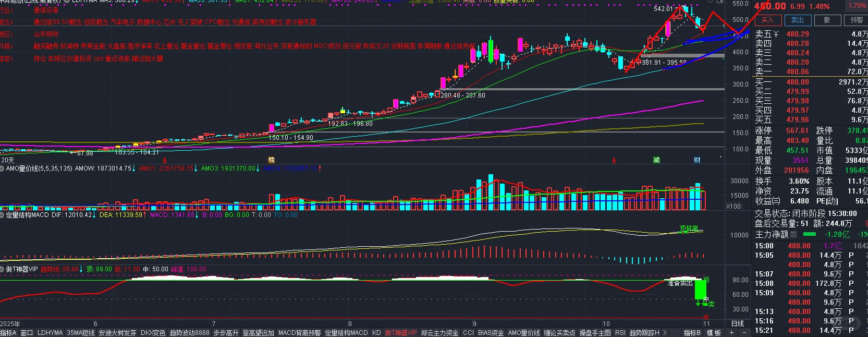Click the 最高 value 483.40
Image resolution: width=868 pixels, height=337 pixels.
click(x=797, y=140)
